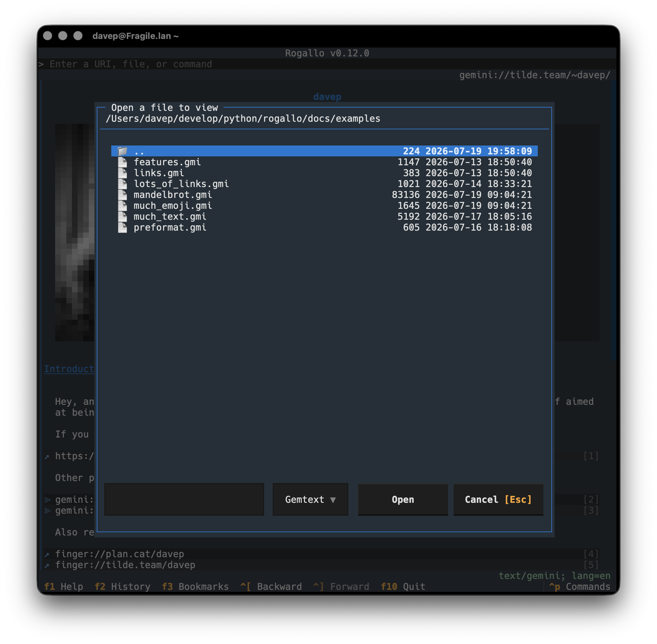The height and width of the screenshot is (644, 657).
Task: Click the URI command input at the top
Action: [x=327, y=64]
